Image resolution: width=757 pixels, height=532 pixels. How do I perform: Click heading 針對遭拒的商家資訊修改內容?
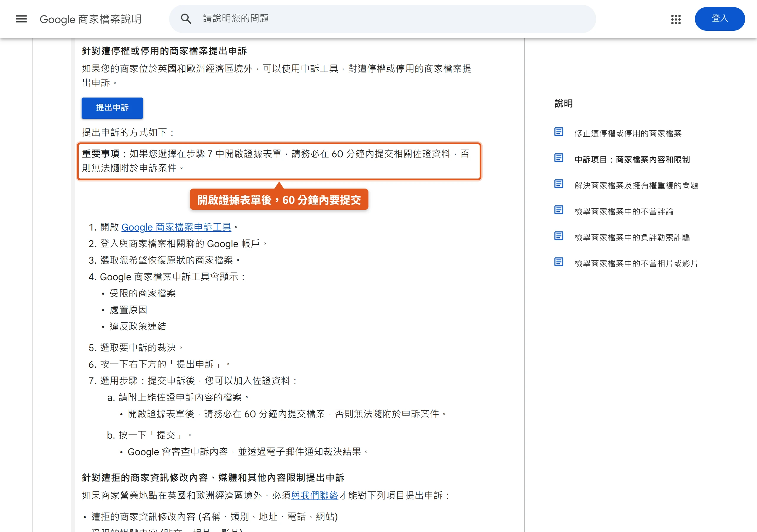(213, 478)
